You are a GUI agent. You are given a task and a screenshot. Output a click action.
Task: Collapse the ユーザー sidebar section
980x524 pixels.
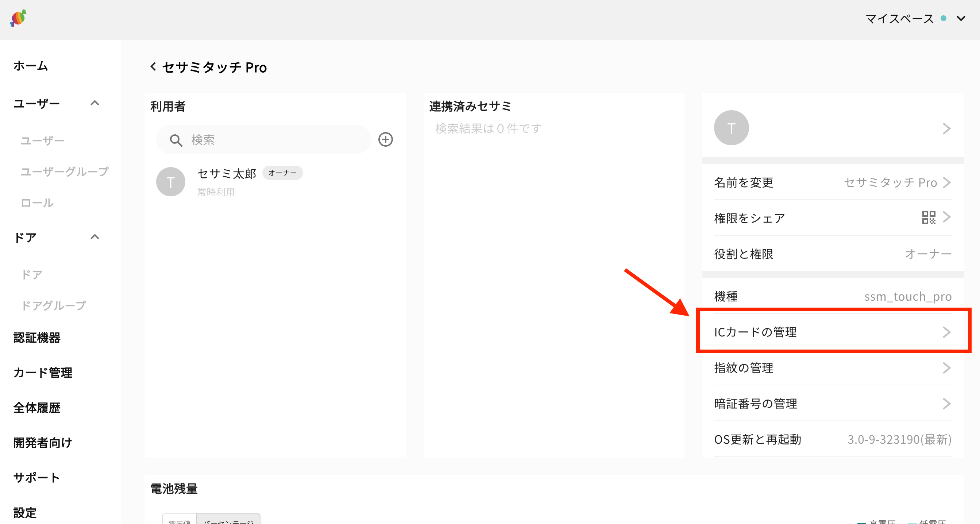(x=95, y=103)
